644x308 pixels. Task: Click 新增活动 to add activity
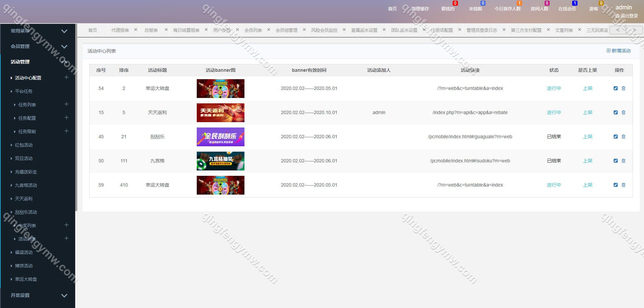[618, 51]
